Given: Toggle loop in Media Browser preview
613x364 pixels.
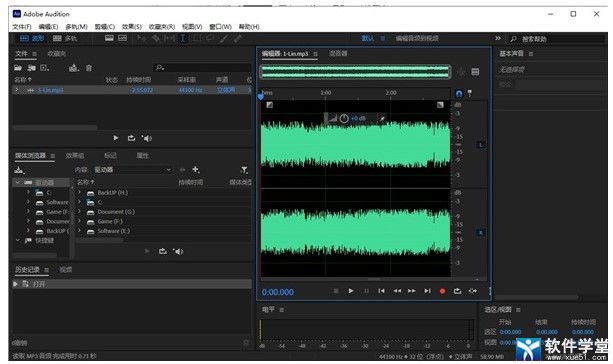Looking at the screenshot, I should pyautogui.click(x=163, y=251).
